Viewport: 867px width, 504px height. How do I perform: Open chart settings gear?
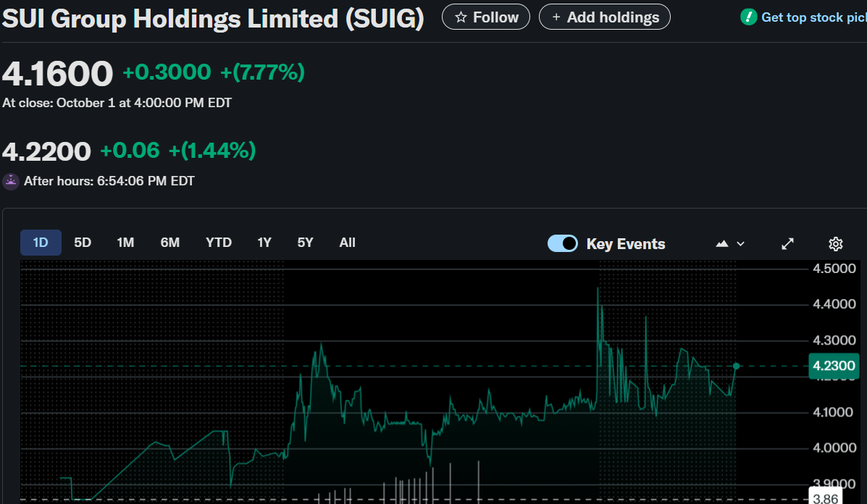point(835,243)
